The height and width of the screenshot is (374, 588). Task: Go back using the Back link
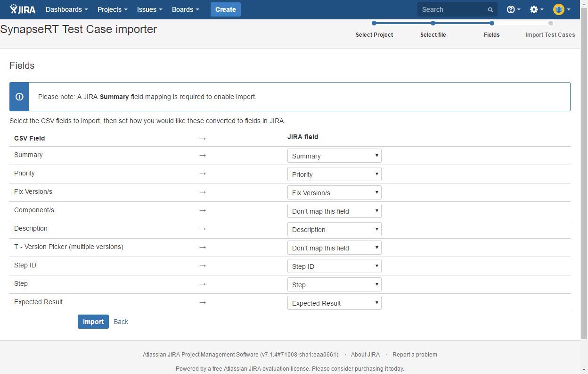coord(121,322)
